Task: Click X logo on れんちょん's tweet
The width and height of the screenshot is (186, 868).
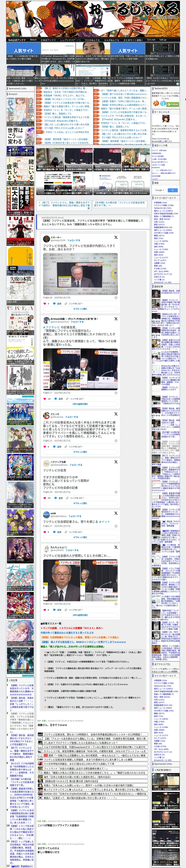Action: (x=116, y=547)
